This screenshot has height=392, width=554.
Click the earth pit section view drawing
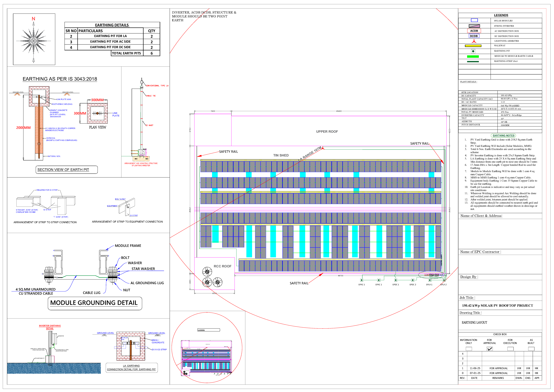point(39,123)
